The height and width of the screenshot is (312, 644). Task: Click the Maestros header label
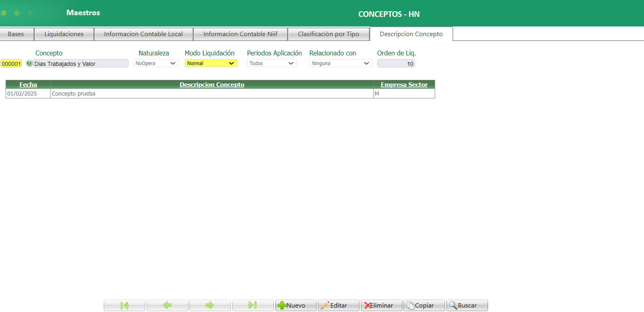click(x=83, y=13)
